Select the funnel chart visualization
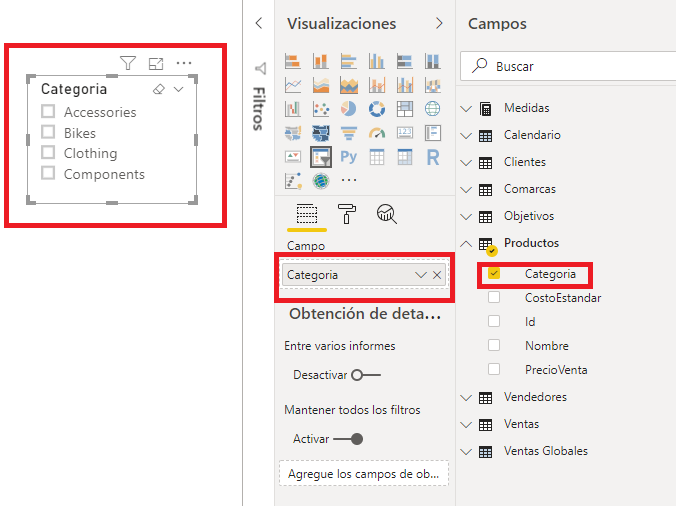676x506 pixels. 348,133
